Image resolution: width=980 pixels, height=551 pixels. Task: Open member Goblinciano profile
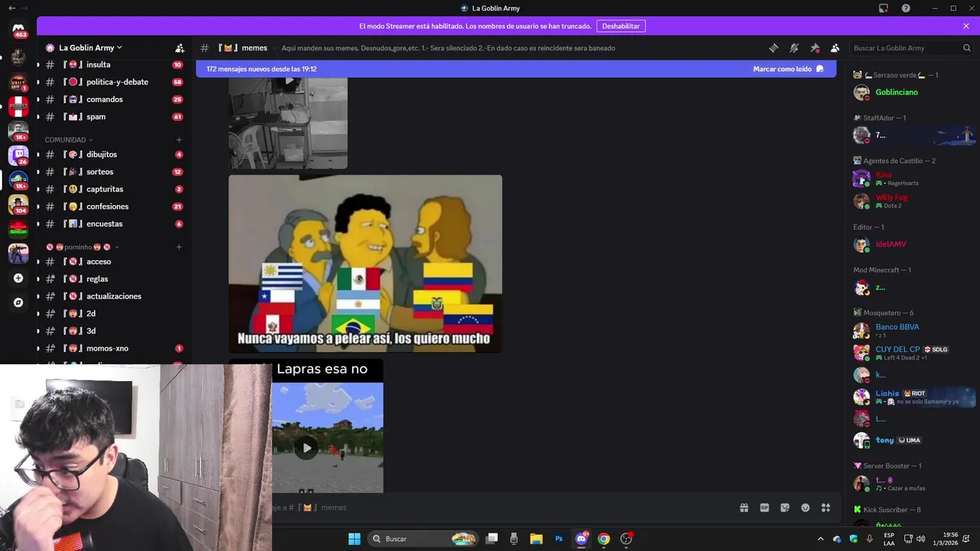point(911,92)
